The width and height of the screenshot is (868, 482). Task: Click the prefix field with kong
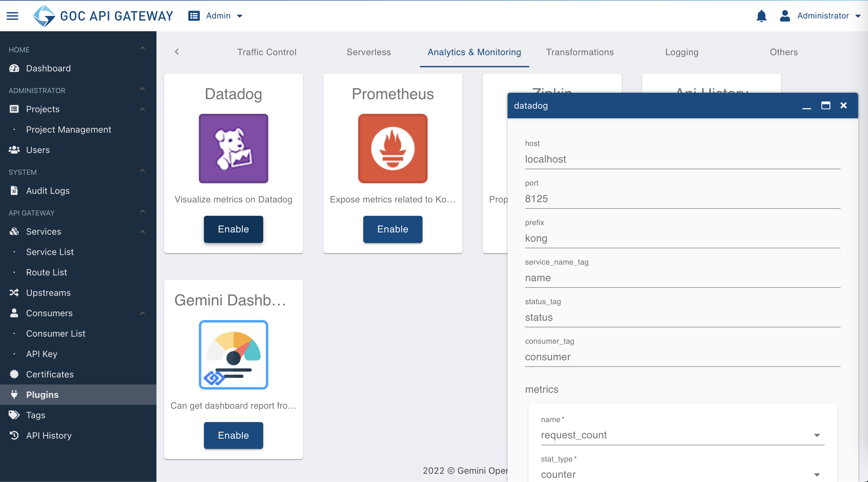pos(682,238)
